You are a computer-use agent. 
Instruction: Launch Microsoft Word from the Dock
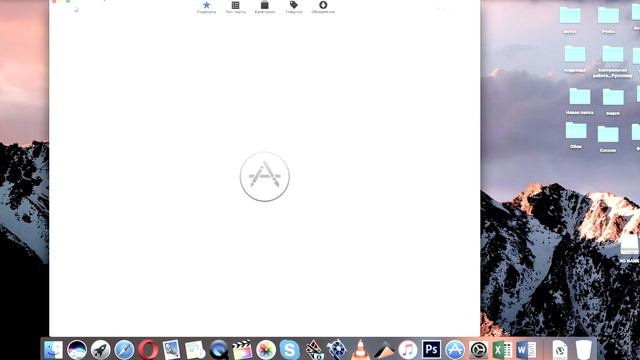pos(526,350)
